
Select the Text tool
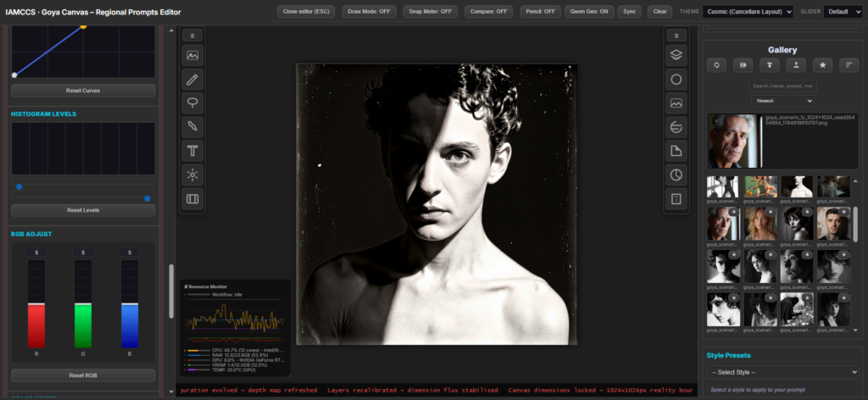coord(192,151)
